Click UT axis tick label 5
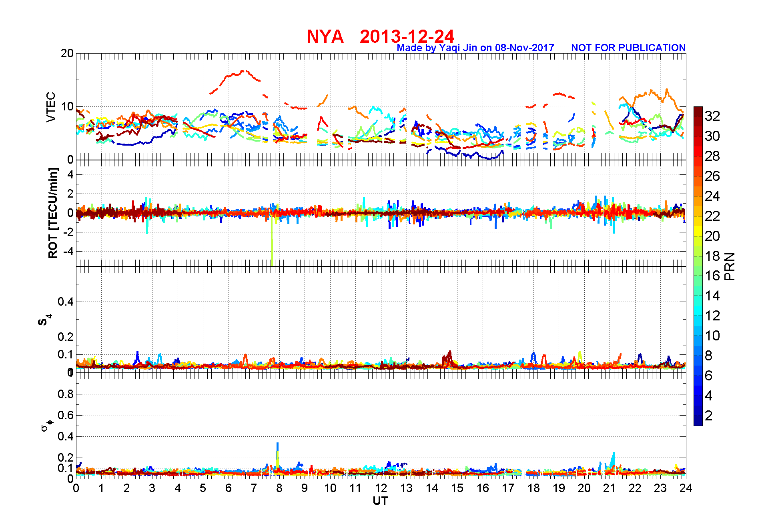Image resolution: width=762 pixels, height=532 pixels. (203, 488)
